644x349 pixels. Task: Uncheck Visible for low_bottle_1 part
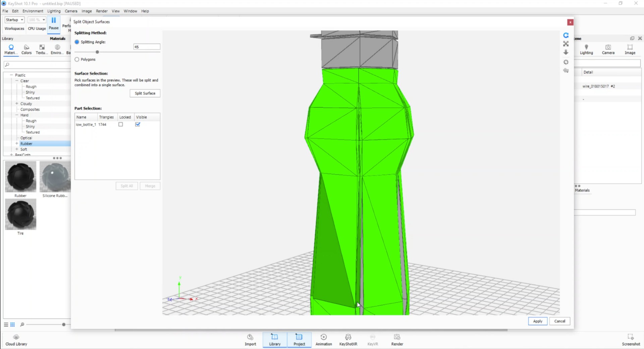click(x=138, y=124)
